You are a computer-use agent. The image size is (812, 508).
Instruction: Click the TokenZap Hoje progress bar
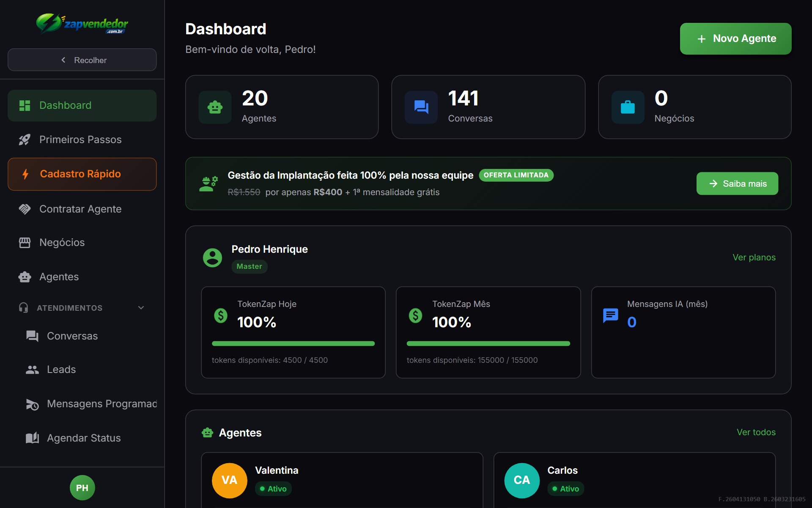(x=293, y=344)
